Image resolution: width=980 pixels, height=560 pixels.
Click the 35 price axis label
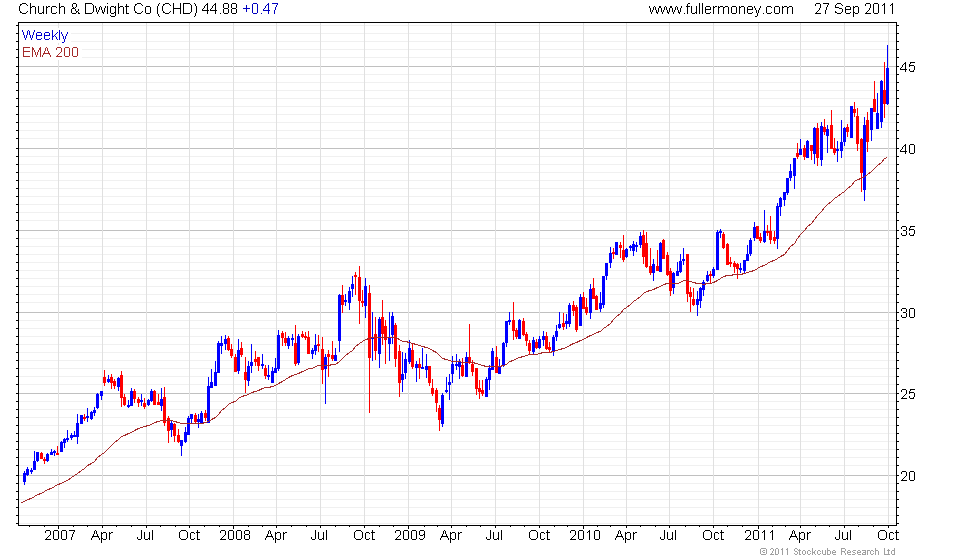click(x=908, y=231)
